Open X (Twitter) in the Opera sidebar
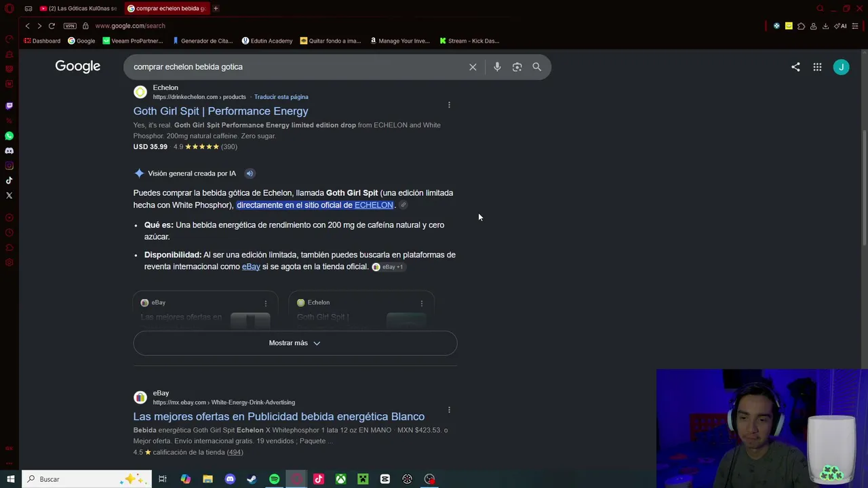Image resolution: width=868 pixels, height=488 pixels. [x=9, y=195]
